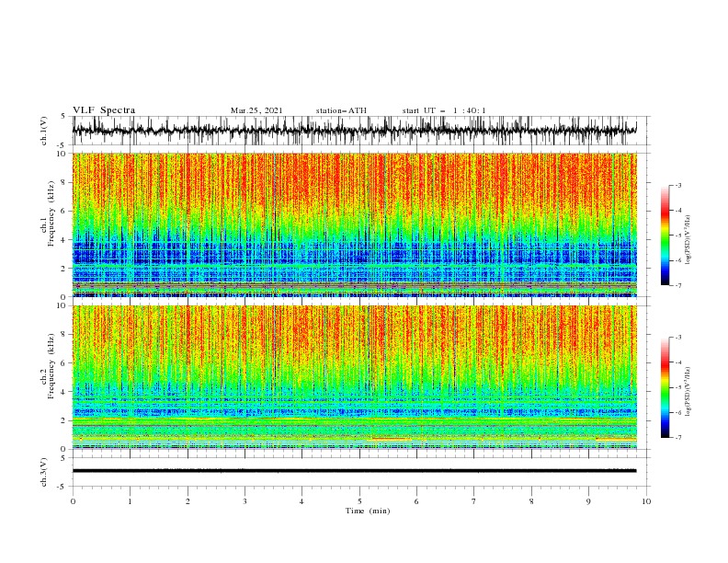Click the '-7' label on lower colorbar

[677, 438]
